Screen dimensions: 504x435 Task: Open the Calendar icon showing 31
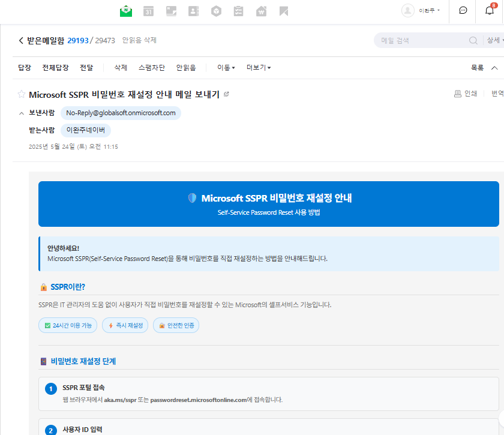pyautogui.click(x=148, y=11)
